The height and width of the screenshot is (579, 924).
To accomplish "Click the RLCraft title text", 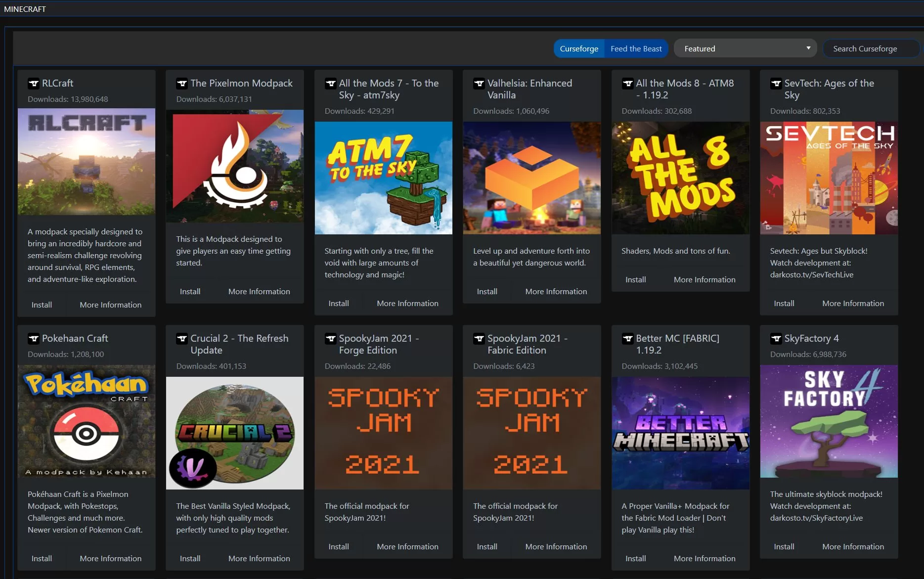I will [57, 83].
